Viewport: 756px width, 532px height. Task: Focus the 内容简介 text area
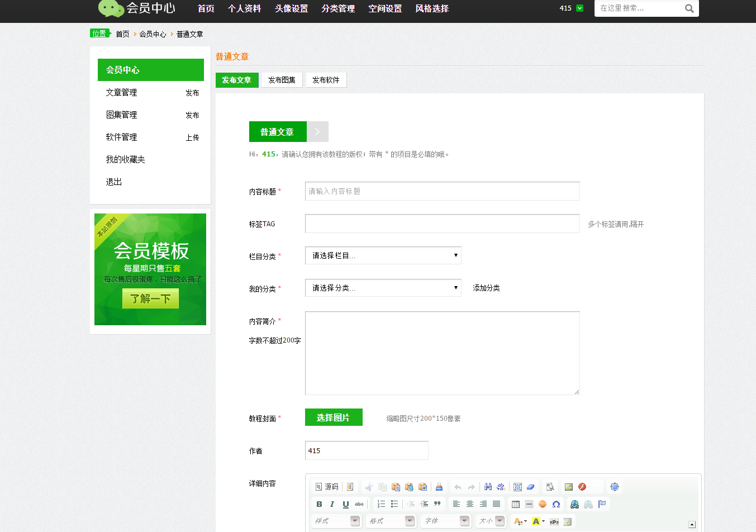pos(443,353)
